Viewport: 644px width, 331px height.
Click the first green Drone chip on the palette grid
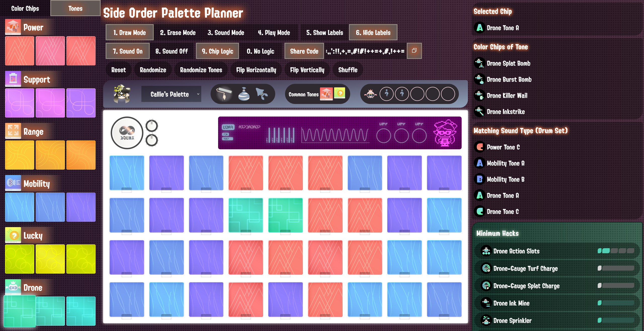click(246, 215)
